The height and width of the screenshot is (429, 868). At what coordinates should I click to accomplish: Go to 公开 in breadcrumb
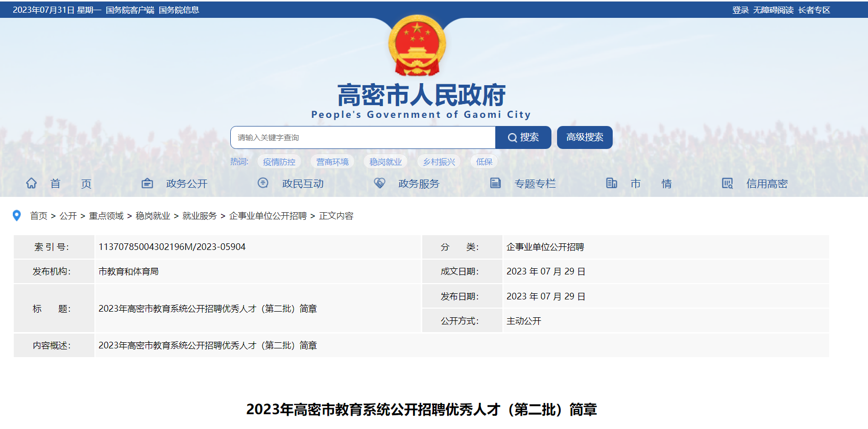68,216
